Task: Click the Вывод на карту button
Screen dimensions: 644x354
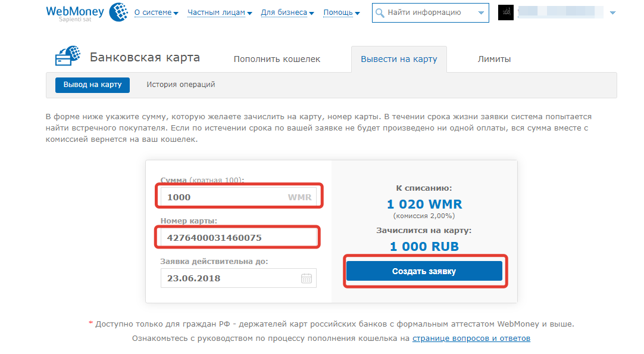Action: click(92, 85)
